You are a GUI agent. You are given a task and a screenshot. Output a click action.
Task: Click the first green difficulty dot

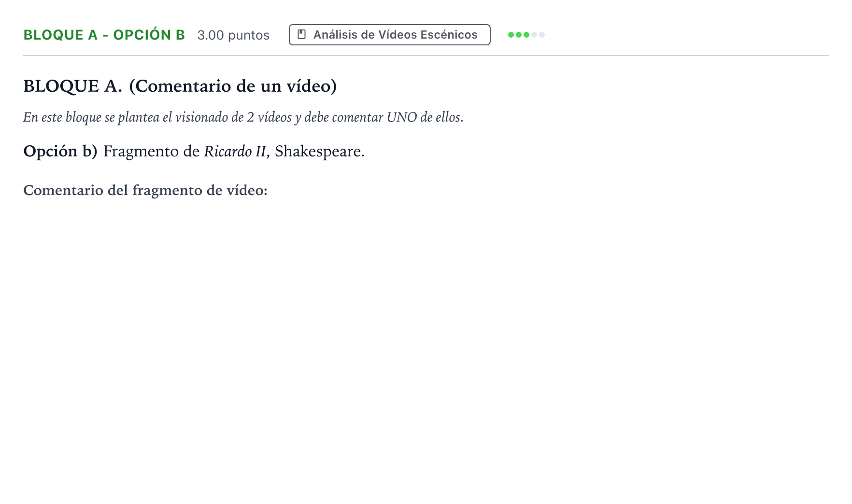[x=511, y=35]
